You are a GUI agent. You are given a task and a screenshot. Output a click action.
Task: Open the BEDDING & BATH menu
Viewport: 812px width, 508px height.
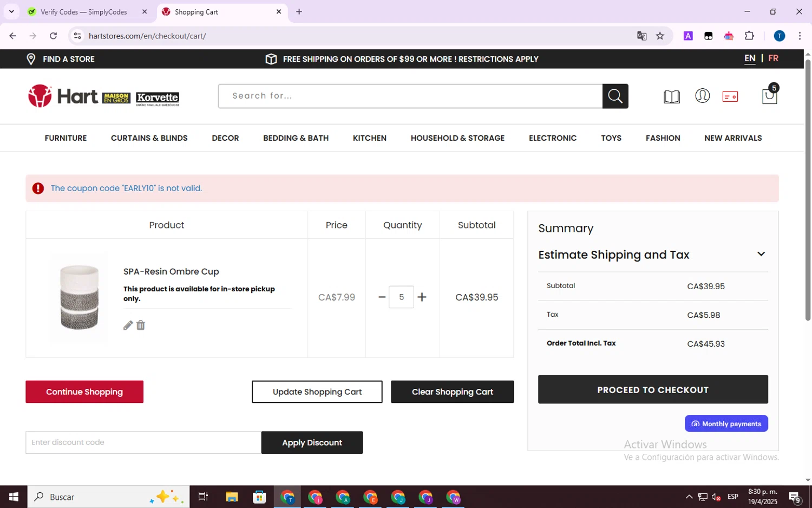296,138
